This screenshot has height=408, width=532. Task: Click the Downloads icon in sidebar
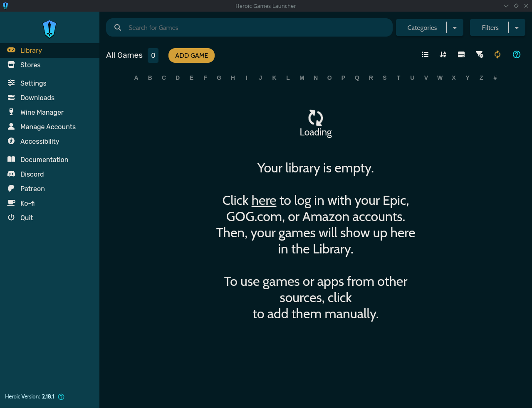tap(11, 97)
